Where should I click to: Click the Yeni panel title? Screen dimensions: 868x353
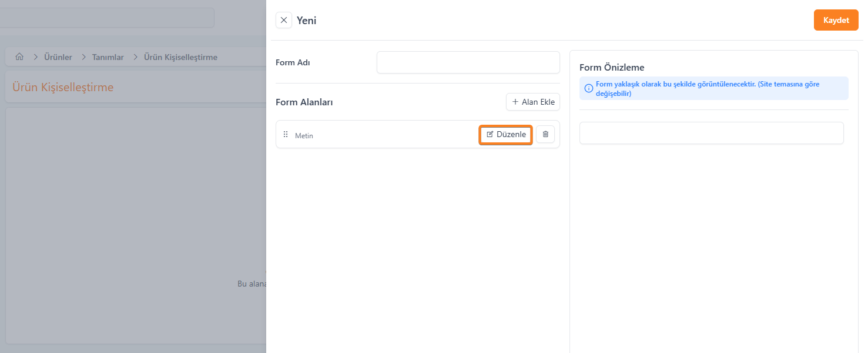coord(307,21)
